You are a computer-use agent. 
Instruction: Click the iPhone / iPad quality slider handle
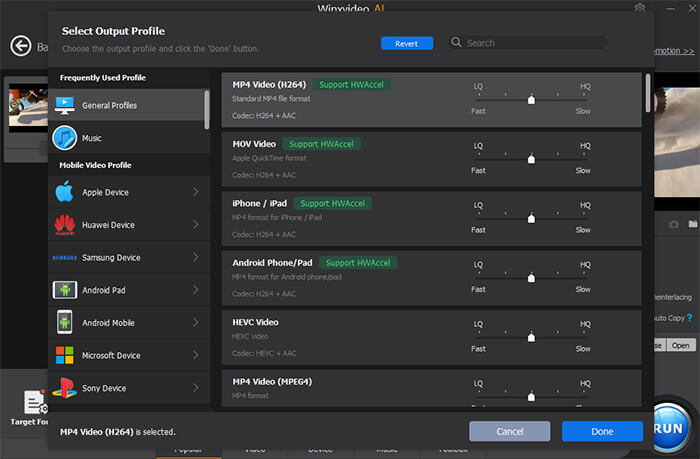531,218
